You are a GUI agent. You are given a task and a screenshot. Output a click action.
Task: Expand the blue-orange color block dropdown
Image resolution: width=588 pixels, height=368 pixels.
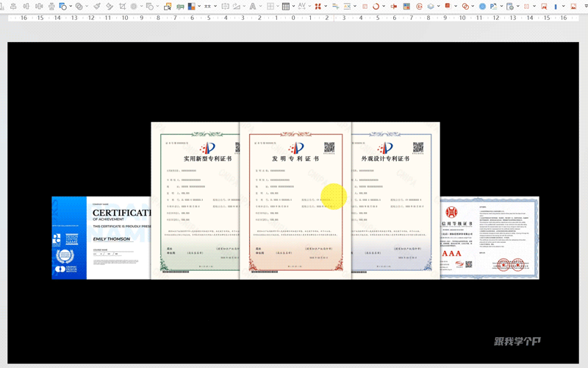(x=199, y=6)
